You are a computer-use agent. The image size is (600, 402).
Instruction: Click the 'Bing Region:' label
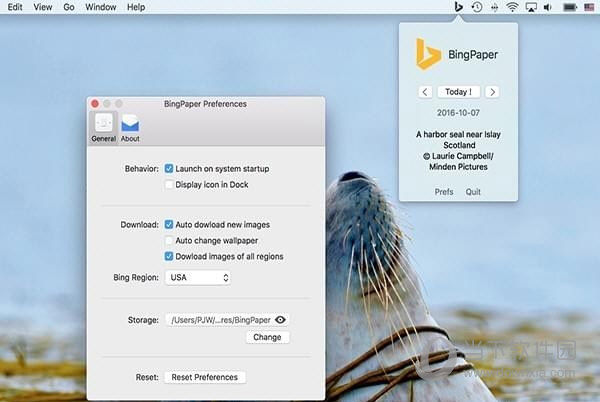coord(136,277)
